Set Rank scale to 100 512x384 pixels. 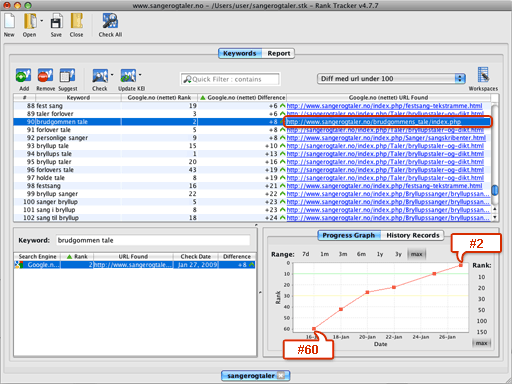[482, 321]
